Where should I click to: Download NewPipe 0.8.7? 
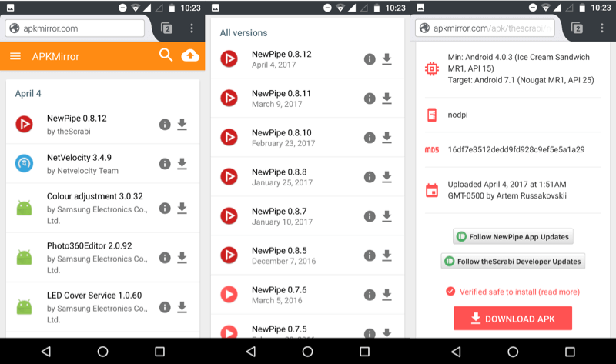tap(387, 216)
